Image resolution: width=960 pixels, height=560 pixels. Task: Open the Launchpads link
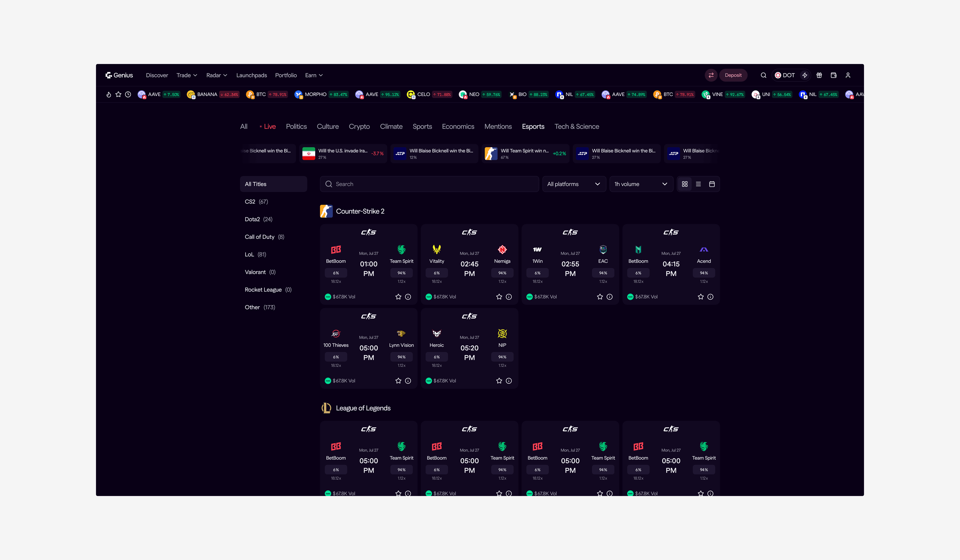click(251, 75)
